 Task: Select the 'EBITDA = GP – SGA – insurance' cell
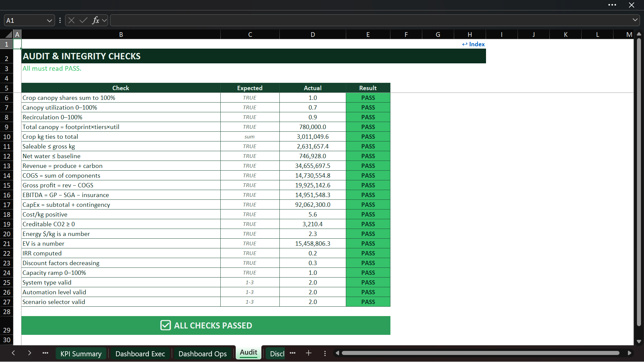(121, 195)
